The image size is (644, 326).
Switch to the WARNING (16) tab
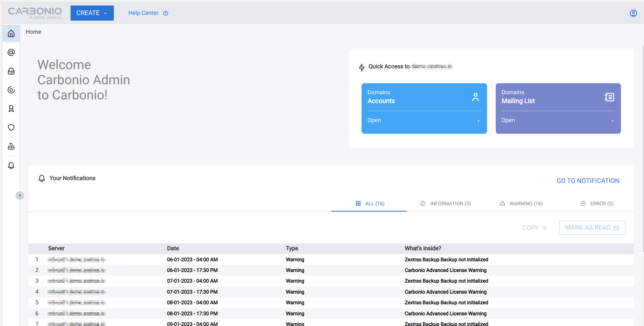click(521, 204)
